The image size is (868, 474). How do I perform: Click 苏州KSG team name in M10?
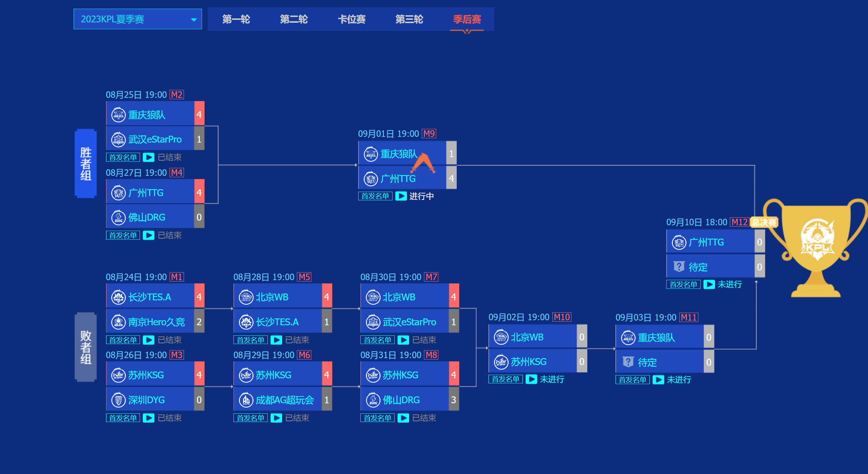click(x=529, y=362)
